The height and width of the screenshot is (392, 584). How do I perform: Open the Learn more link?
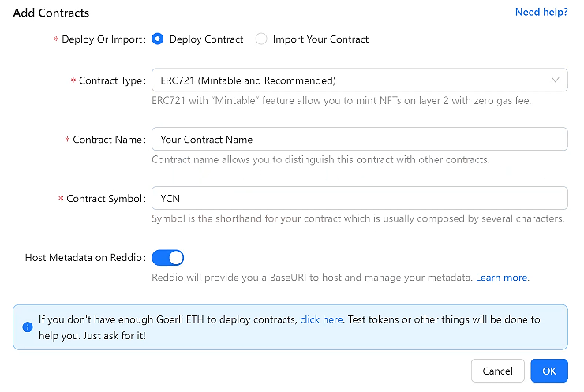point(501,278)
